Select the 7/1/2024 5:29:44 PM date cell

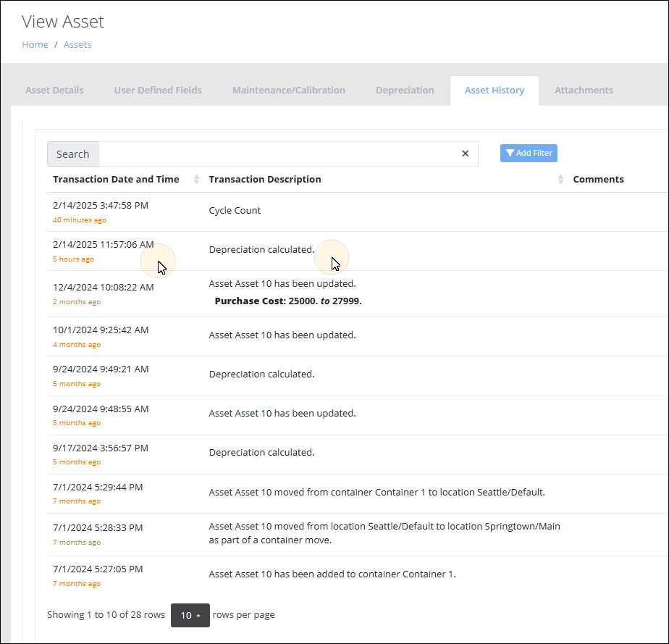point(98,487)
